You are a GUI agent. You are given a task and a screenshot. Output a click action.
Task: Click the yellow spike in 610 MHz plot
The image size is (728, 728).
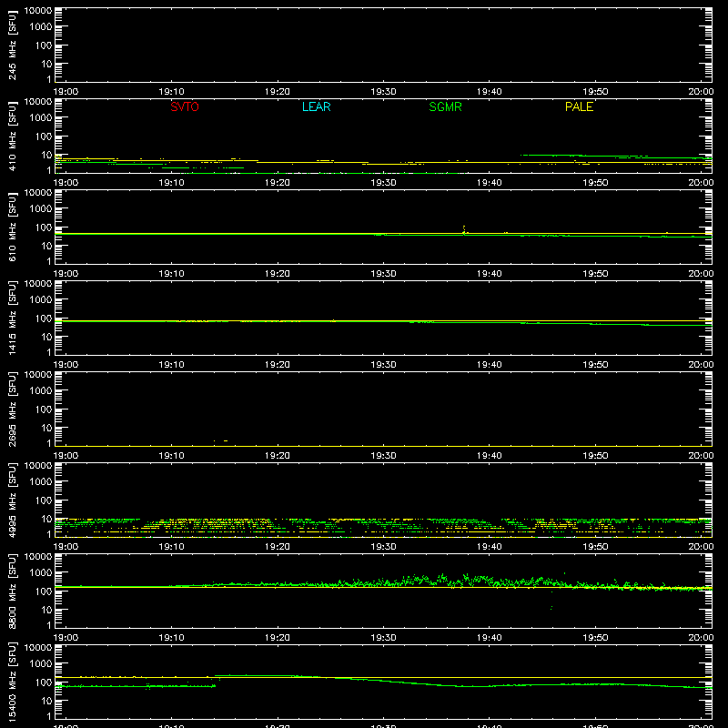pos(464,229)
